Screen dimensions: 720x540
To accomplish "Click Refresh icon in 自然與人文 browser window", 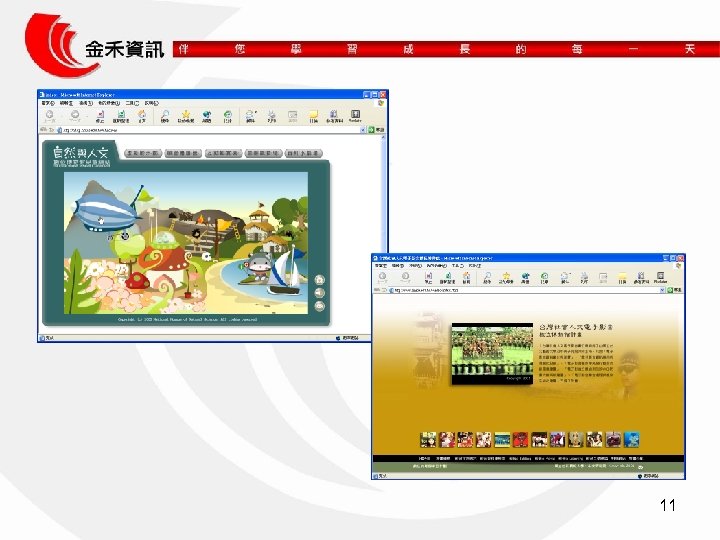I will point(121,116).
